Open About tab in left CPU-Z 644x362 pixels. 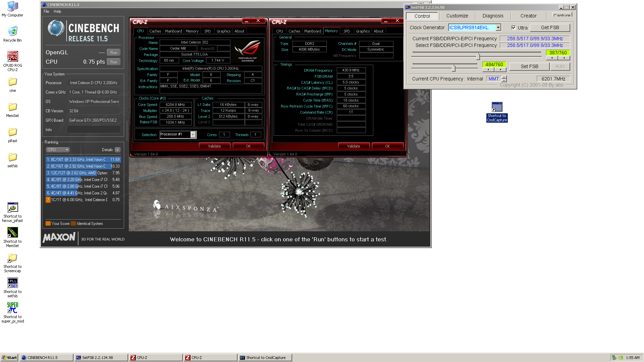coord(239,31)
